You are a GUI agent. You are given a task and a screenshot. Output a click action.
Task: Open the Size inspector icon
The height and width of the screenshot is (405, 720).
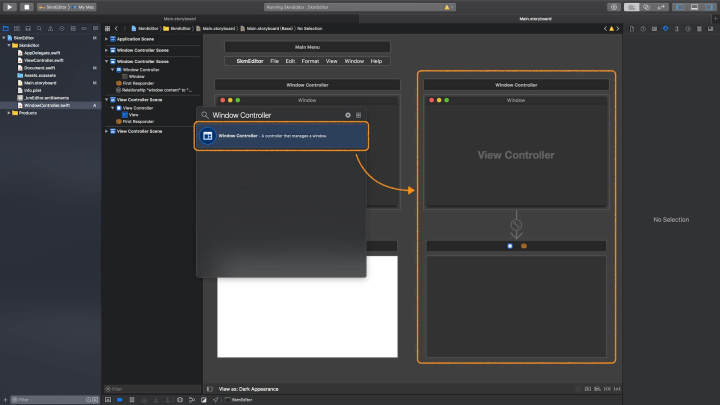[x=676, y=28]
